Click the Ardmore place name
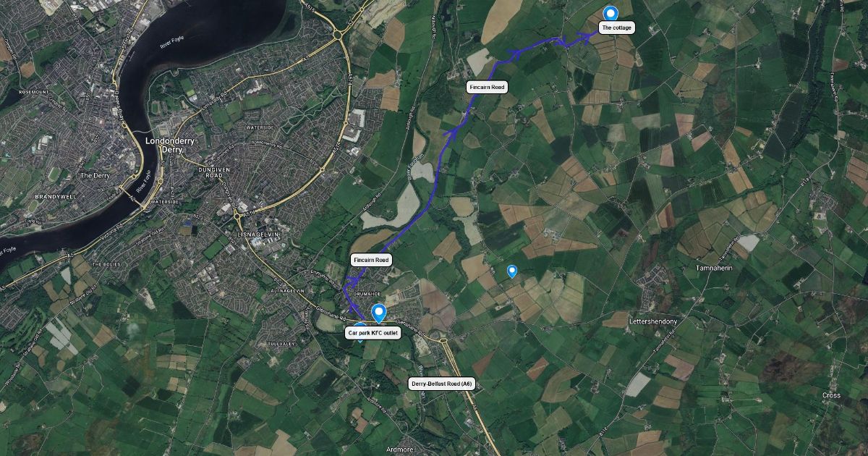The image size is (868, 456). 399,448
